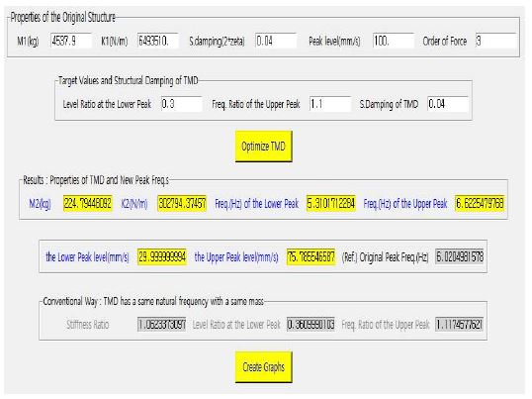Edit the Order of Force field
Image resolution: width=532 pixels, height=399 pixels.
(x=495, y=42)
